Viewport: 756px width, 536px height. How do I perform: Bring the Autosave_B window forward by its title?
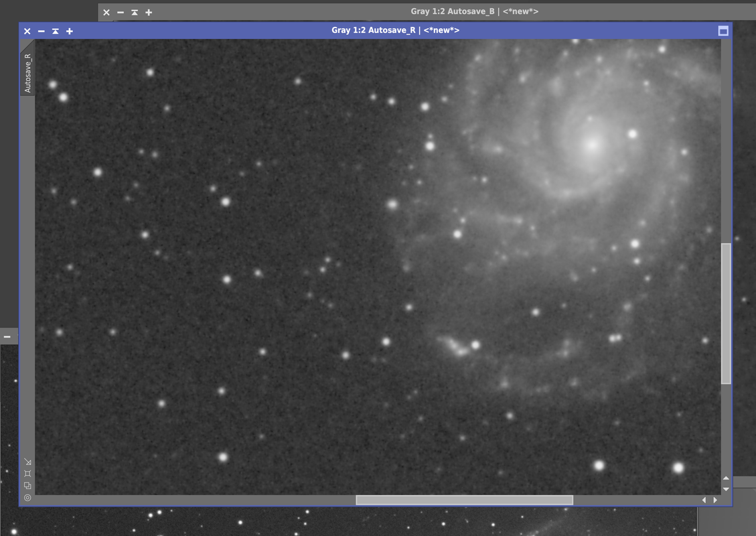(x=475, y=11)
